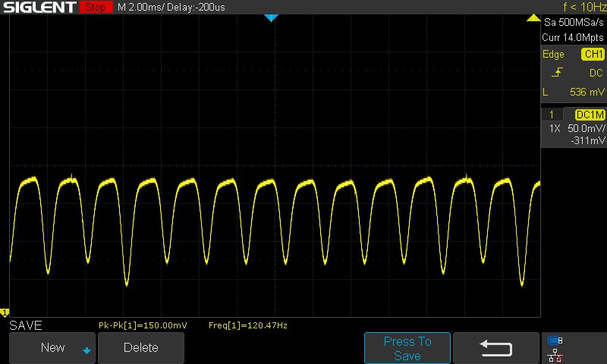
Task: Click the rising edge slope icon
Action: click(x=557, y=72)
